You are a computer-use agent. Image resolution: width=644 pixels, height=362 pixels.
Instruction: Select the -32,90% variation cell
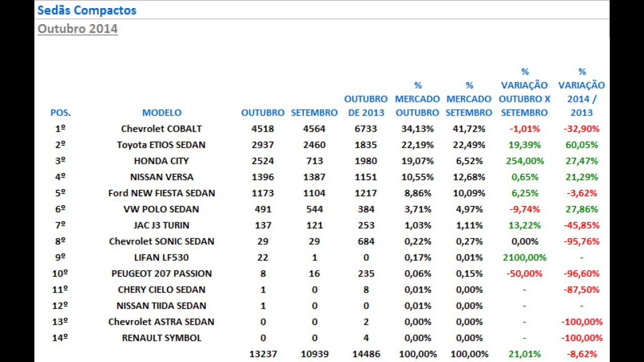coord(582,129)
